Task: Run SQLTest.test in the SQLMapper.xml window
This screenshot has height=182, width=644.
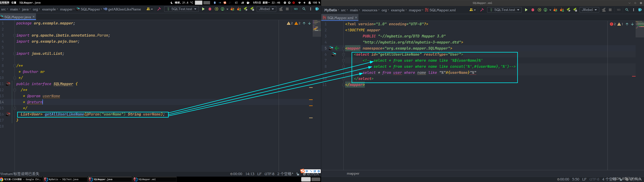Action: [x=526, y=10]
